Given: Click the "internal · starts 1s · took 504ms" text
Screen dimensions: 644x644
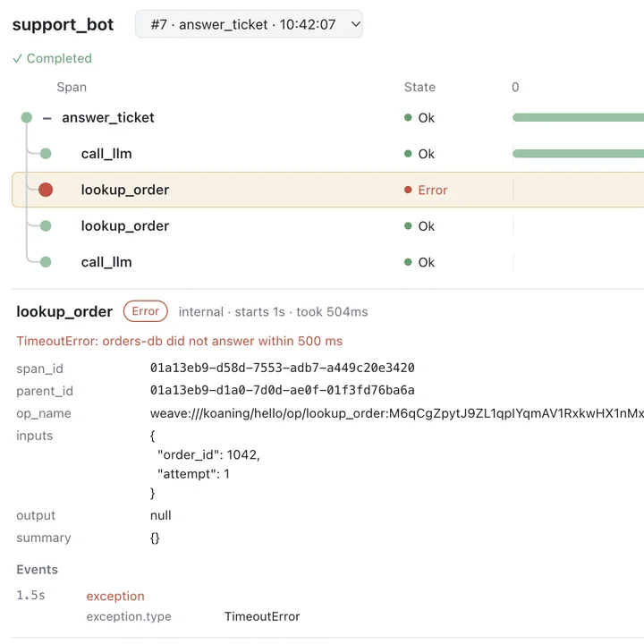Looking at the screenshot, I should pyautogui.click(x=273, y=312).
